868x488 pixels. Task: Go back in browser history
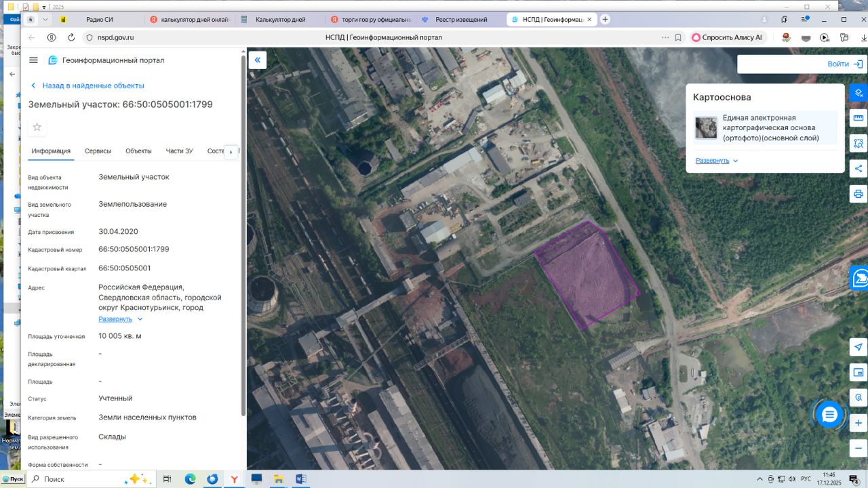coord(32,38)
